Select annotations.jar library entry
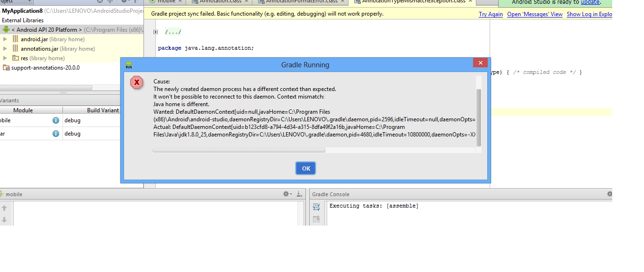Viewport: 644px width, 272px height. tap(57, 49)
